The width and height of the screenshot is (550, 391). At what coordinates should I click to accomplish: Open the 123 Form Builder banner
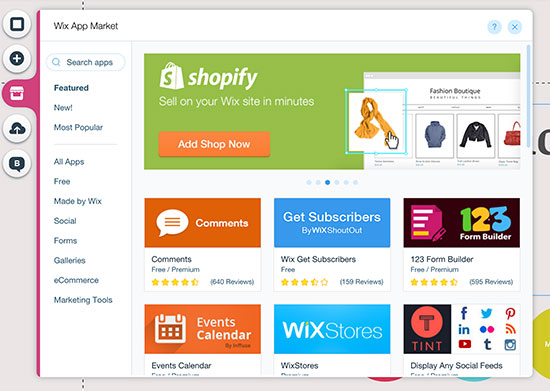point(462,223)
